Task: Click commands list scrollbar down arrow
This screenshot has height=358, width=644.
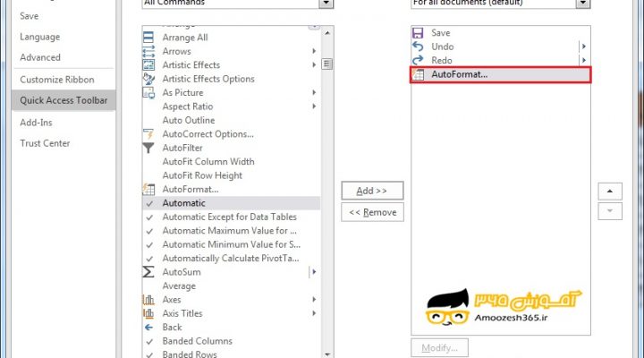Action: click(x=327, y=354)
